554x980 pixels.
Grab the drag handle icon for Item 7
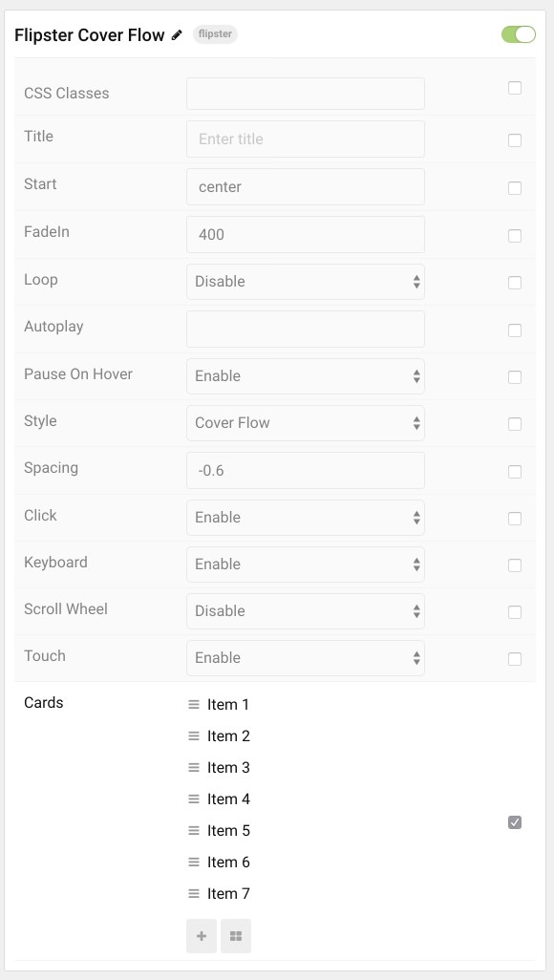click(194, 894)
